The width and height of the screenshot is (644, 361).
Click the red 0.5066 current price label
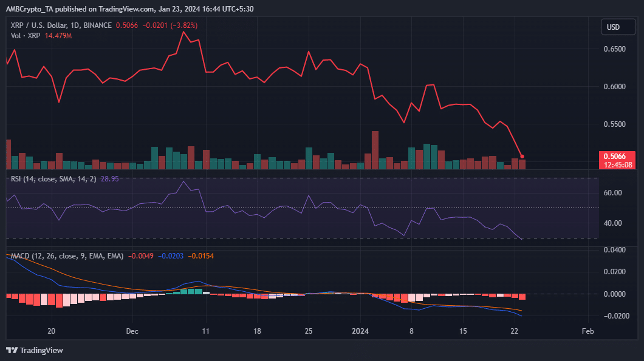(x=617, y=157)
